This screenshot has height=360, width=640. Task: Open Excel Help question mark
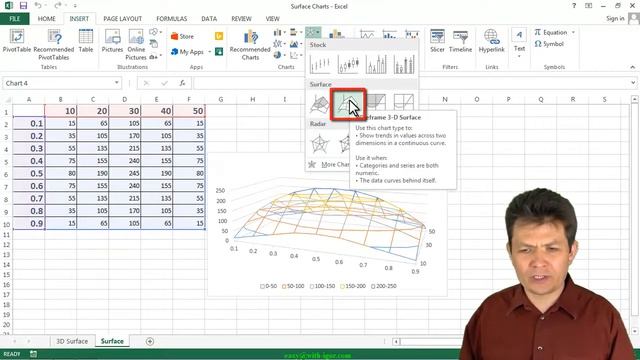click(x=574, y=6)
